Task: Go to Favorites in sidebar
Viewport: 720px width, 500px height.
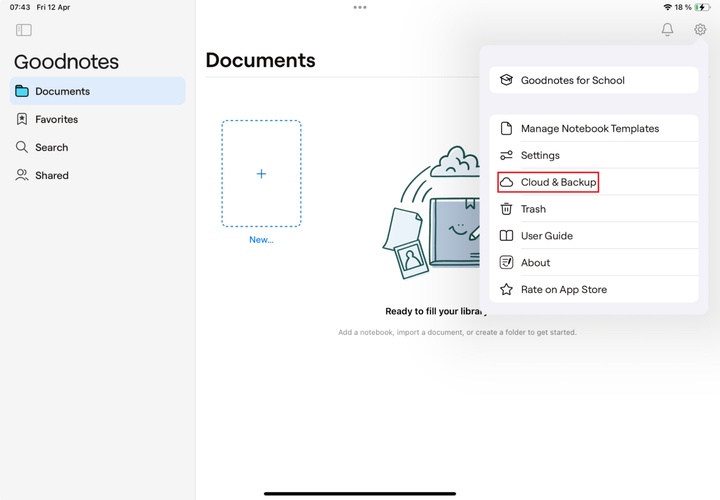Action: (97, 119)
